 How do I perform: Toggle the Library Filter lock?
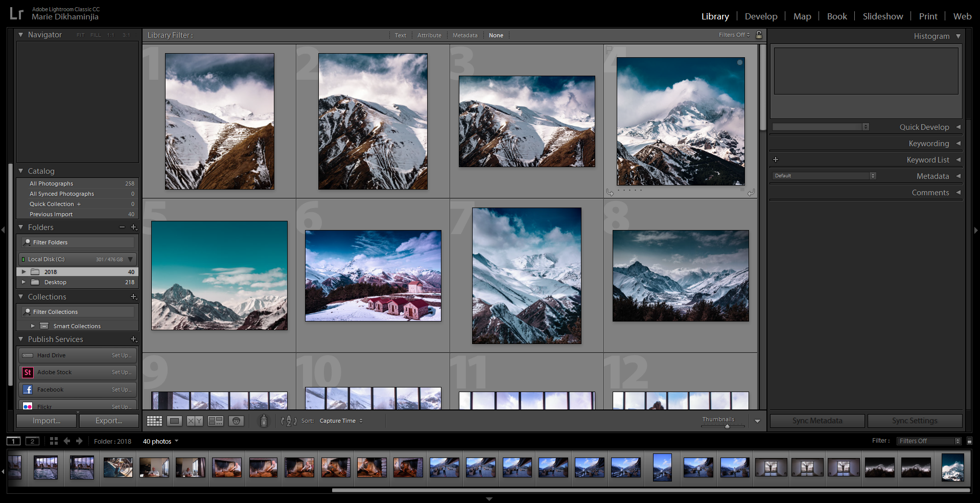[x=759, y=35]
